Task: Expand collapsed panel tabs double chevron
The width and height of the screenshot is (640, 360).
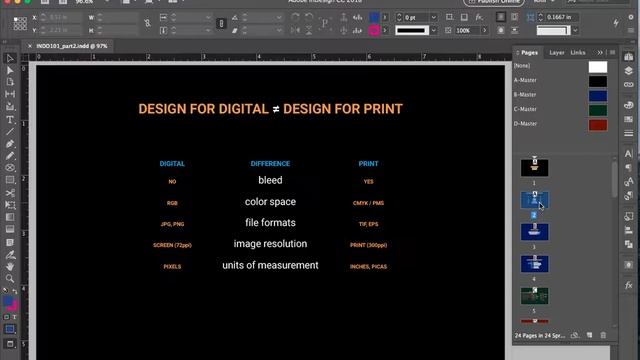Action: 600,53
